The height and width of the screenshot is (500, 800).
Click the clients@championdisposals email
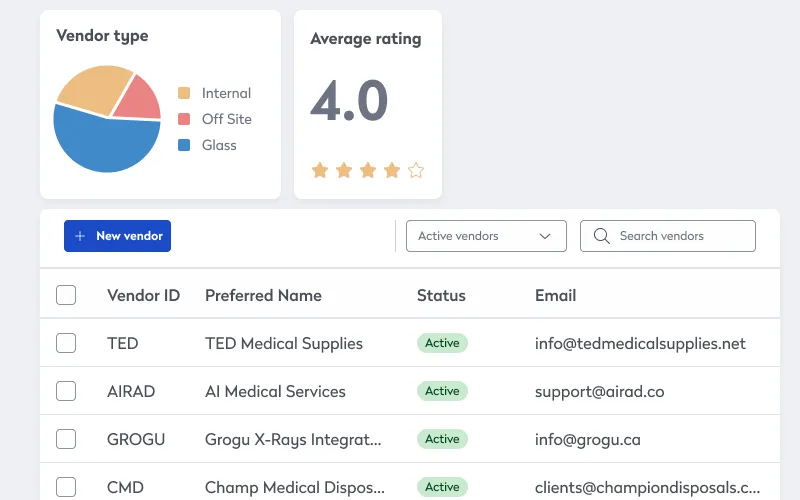(x=647, y=487)
